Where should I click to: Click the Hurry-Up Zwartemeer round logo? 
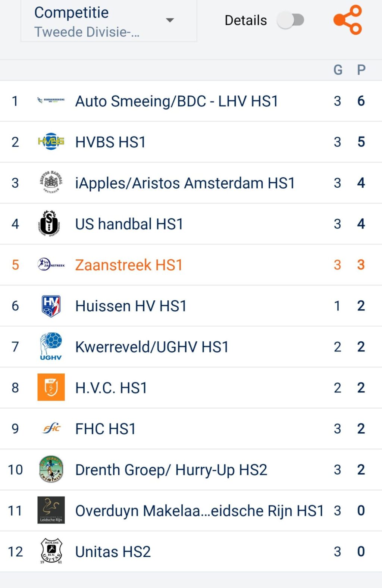(51, 469)
